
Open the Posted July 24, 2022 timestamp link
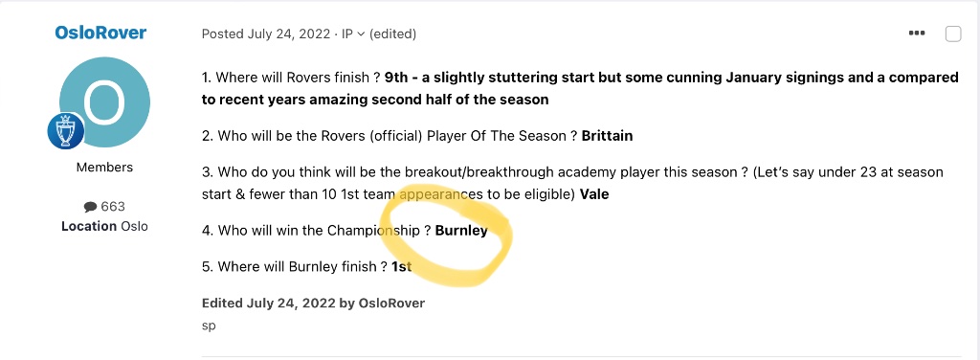point(266,34)
